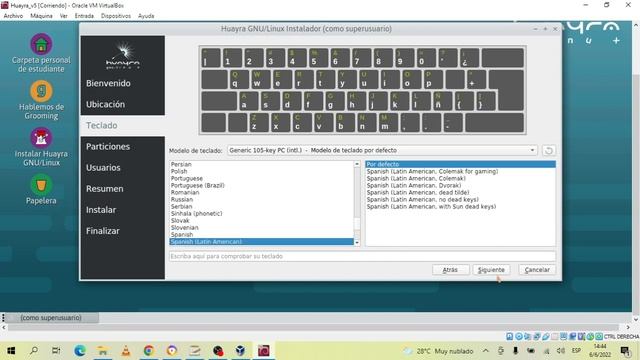This screenshot has height=360, width=640.
Task: Click the Siguiente button
Action: [x=491, y=270]
